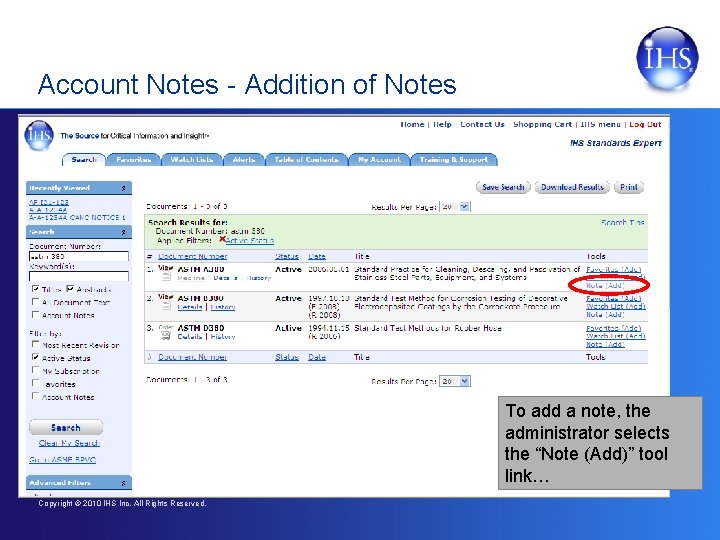Expand the Advanced Filters panel
The width and height of the screenshot is (720, 540).
(x=124, y=483)
